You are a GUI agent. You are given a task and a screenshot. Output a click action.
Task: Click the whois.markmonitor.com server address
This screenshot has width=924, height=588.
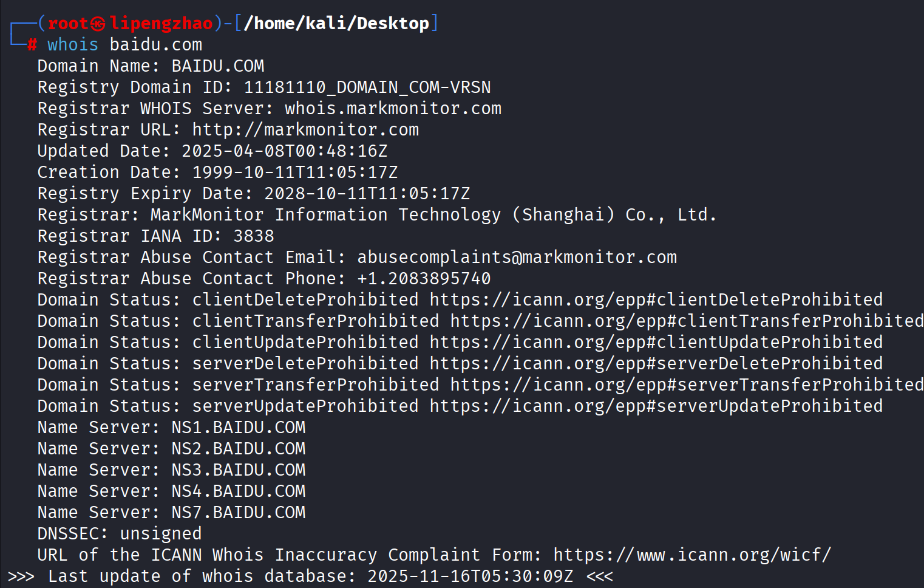tap(393, 108)
